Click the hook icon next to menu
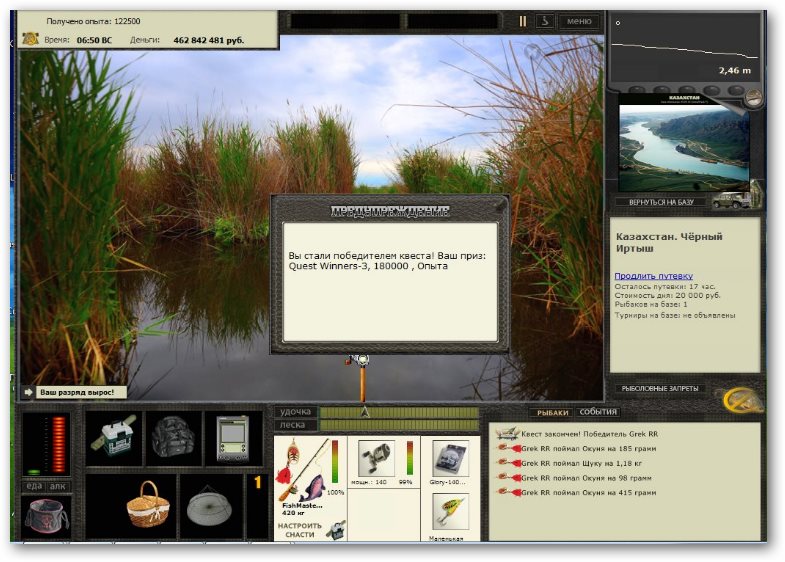 (545, 22)
